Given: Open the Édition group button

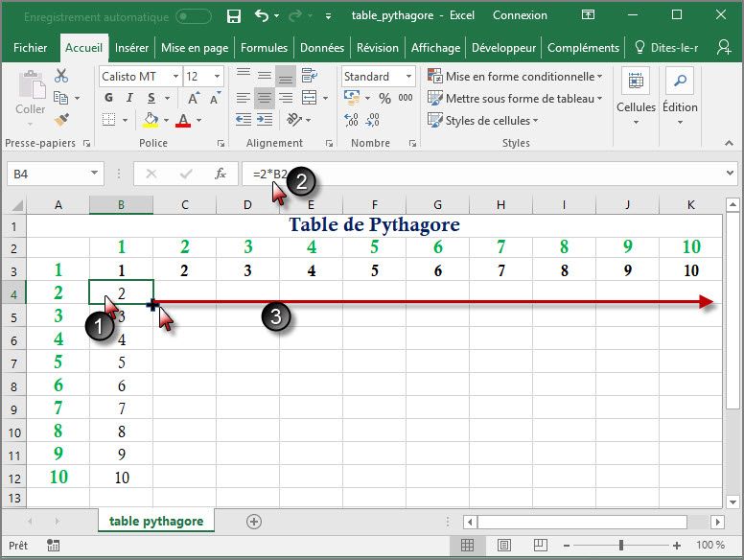Looking at the screenshot, I should click(680, 97).
